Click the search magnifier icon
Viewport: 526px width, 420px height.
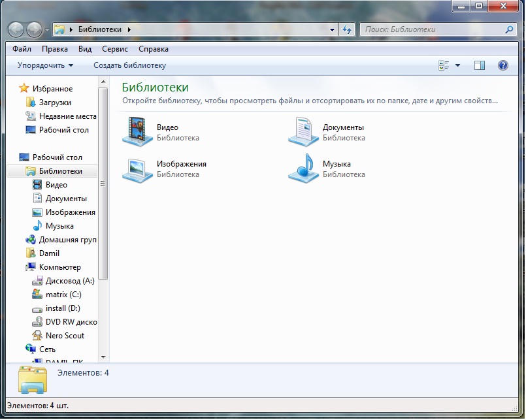(x=509, y=29)
